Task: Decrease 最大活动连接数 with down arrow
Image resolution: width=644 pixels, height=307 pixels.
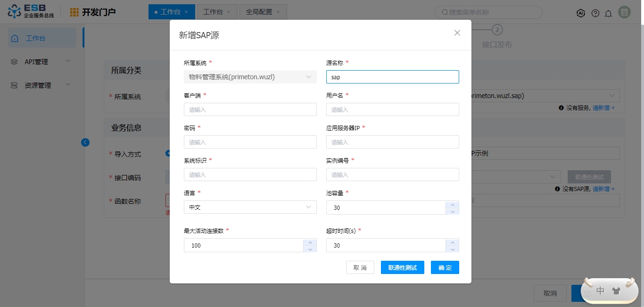Action: (310, 249)
